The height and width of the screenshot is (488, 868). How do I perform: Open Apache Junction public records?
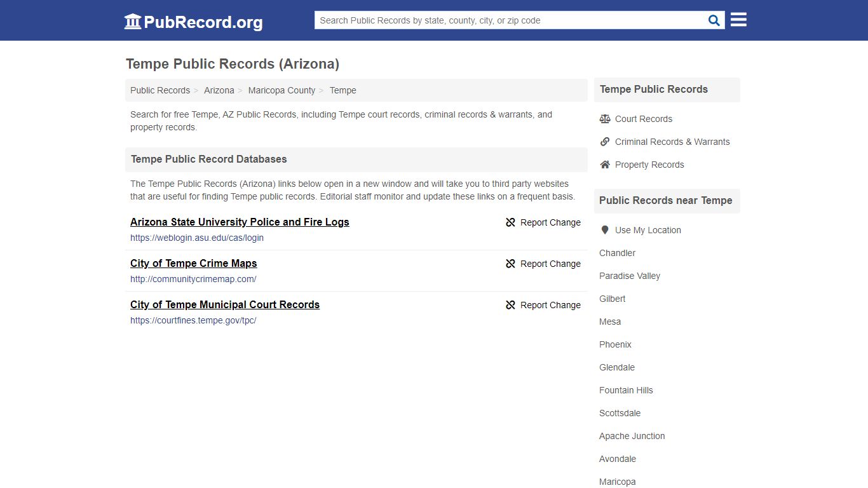(x=632, y=436)
